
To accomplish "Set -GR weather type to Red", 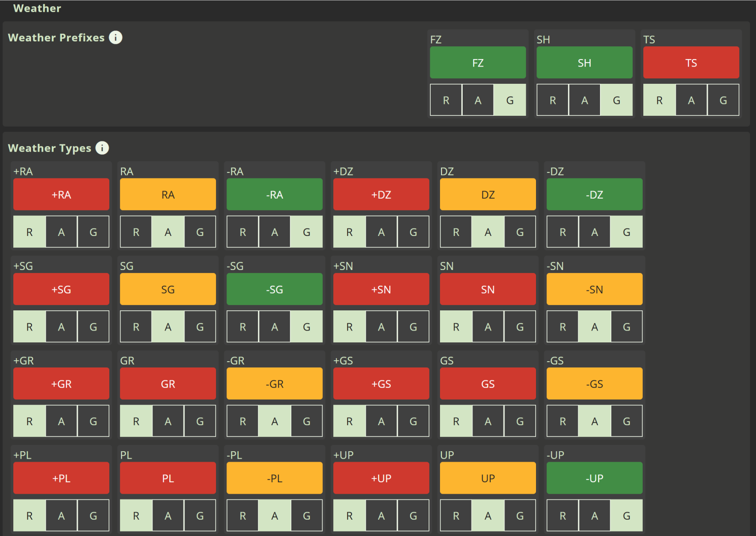I will tap(243, 421).
